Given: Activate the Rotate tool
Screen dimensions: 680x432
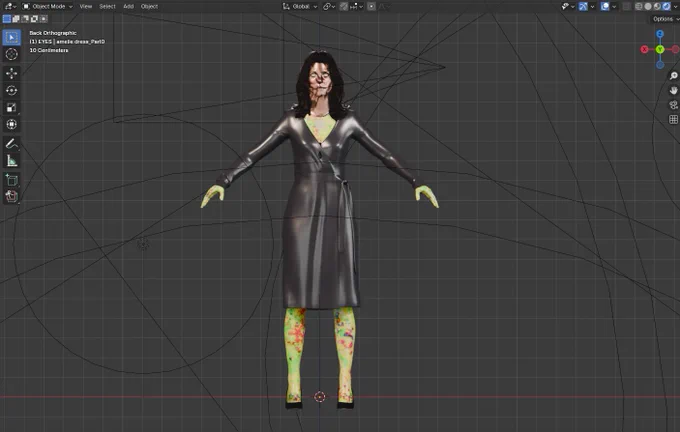Looking at the screenshot, I should click(x=11, y=90).
